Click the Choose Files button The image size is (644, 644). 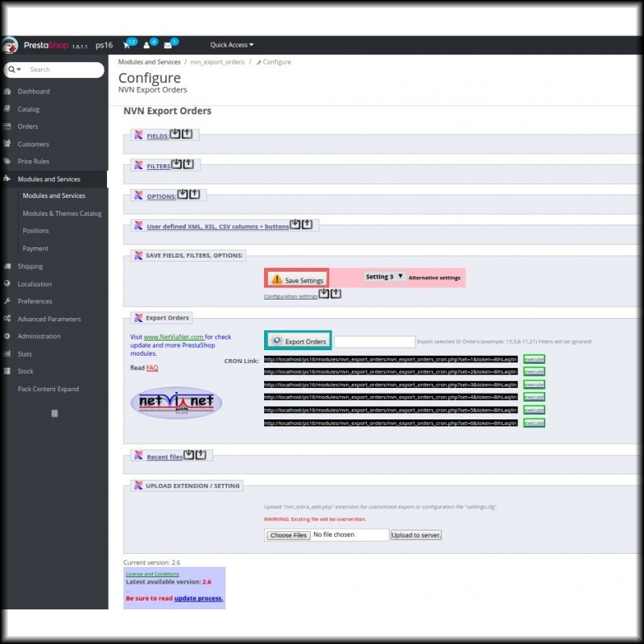coord(288,535)
